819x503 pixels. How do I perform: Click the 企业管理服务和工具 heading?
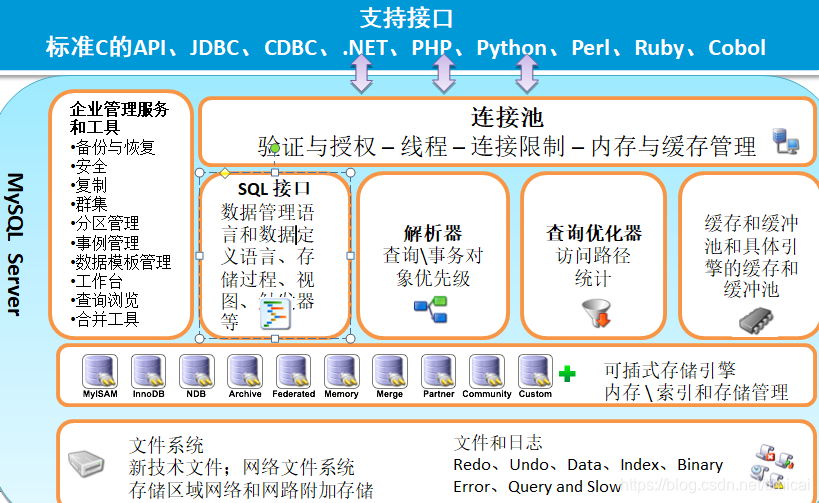pyautogui.click(x=119, y=118)
